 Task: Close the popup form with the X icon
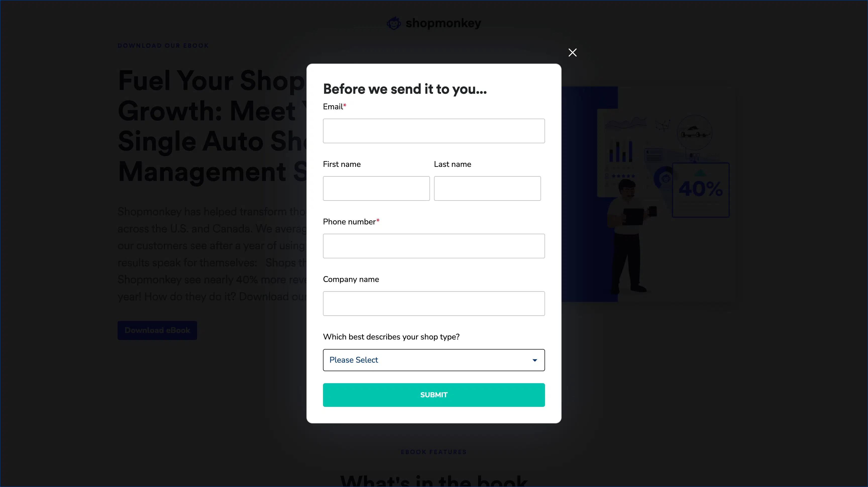click(x=572, y=53)
